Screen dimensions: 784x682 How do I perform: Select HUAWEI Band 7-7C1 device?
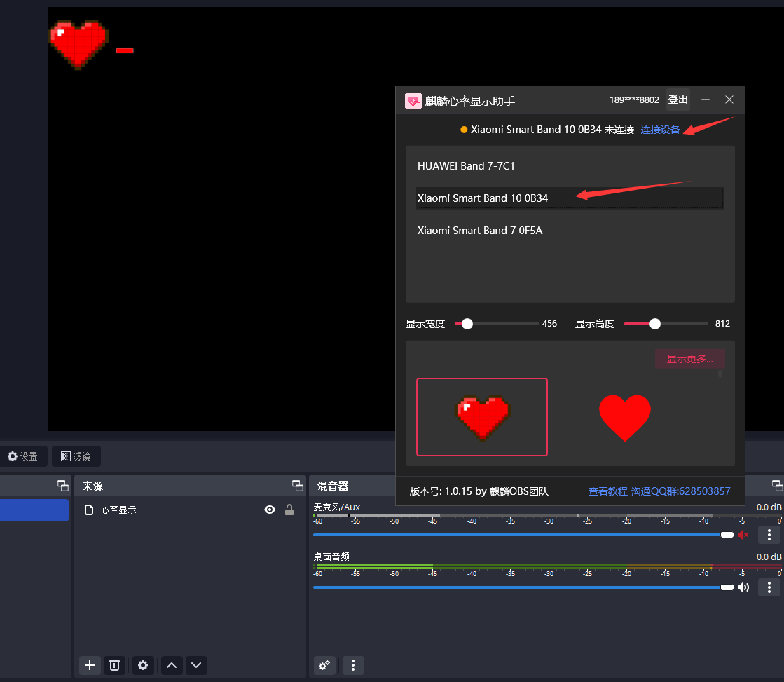pyautogui.click(x=570, y=166)
